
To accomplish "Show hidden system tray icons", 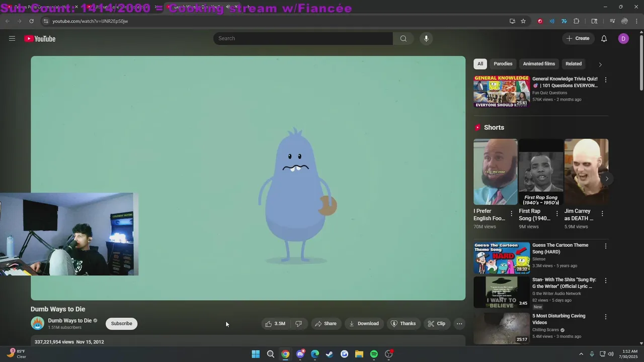I will coord(581,354).
